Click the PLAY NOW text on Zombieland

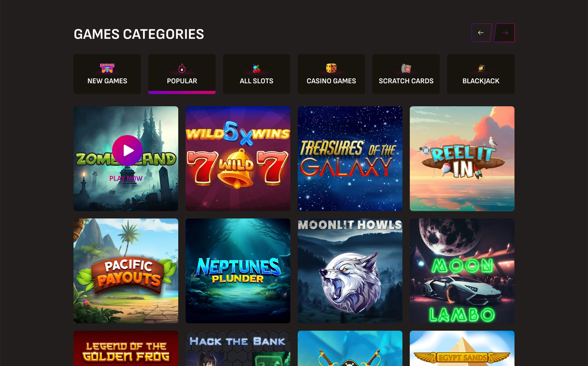click(x=126, y=178)
